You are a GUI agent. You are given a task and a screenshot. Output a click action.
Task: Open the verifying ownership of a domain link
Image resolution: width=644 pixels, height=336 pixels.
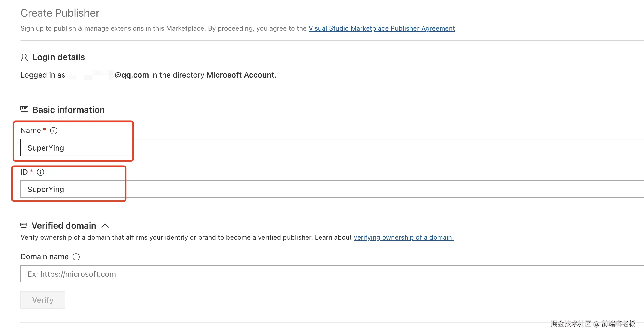click(x=403, y=237)
